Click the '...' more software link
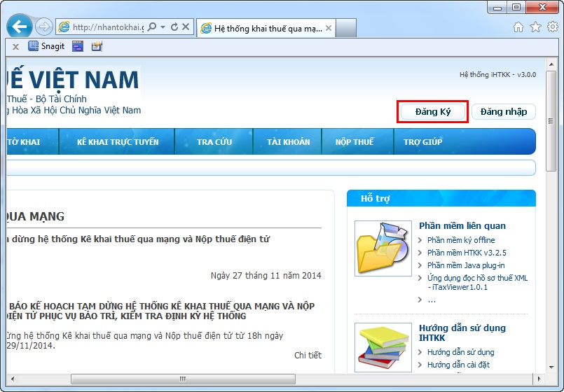The width and height of the screenshot is (564, 392). click(x=432, y=300)
